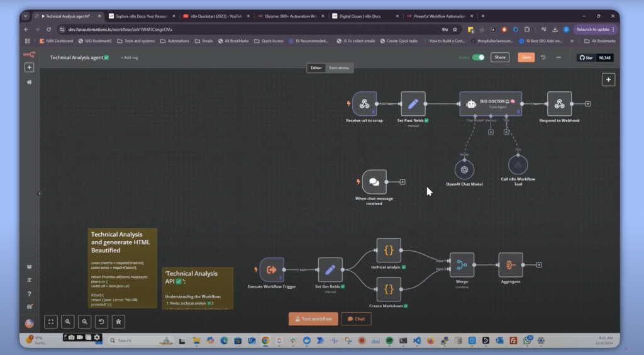This screenshot has width=644, height=355.
Task: Toggle the Active workflow switch
Action: pos(479,57)
